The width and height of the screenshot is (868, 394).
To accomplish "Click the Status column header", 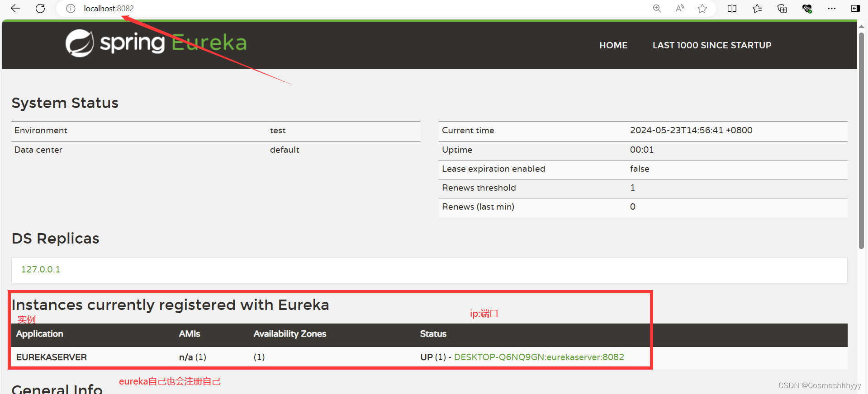I will 433,334.
